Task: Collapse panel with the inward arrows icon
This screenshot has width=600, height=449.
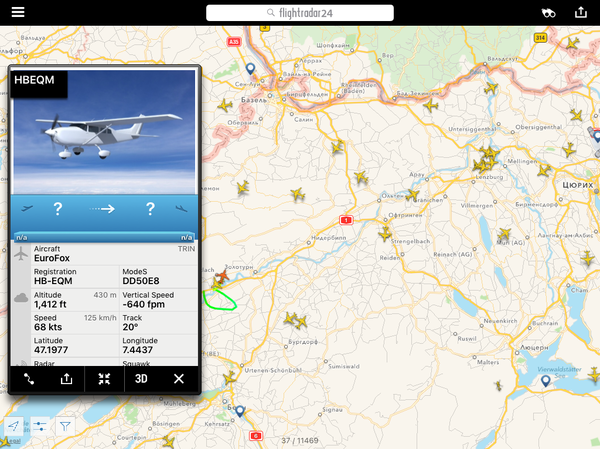Action: pyautogui.click(x=104, y=379)
